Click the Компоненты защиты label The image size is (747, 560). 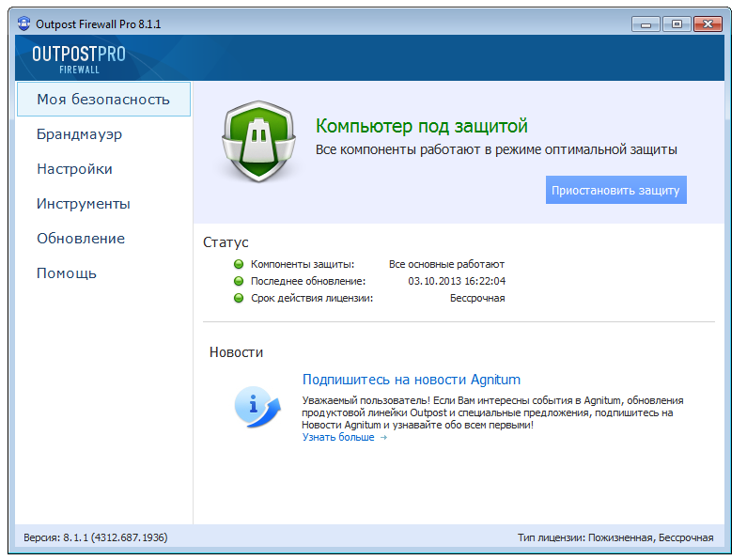coord(303,264)
